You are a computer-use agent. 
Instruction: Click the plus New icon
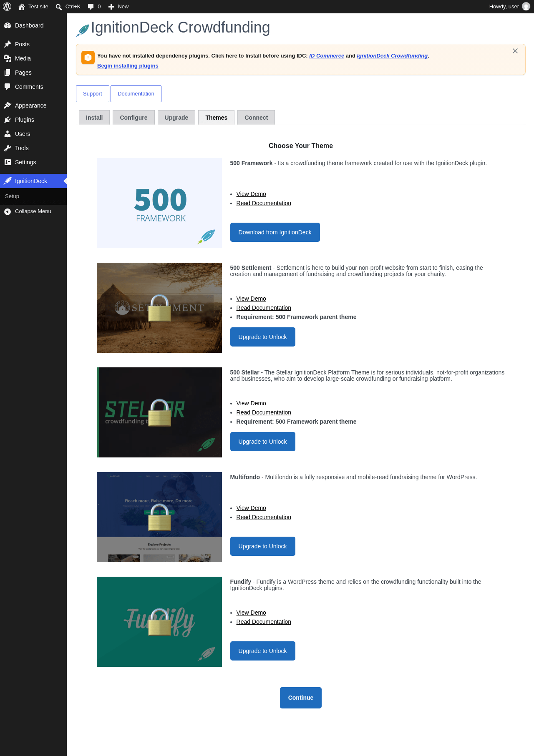pyautogui.click(x=111, y=7)
